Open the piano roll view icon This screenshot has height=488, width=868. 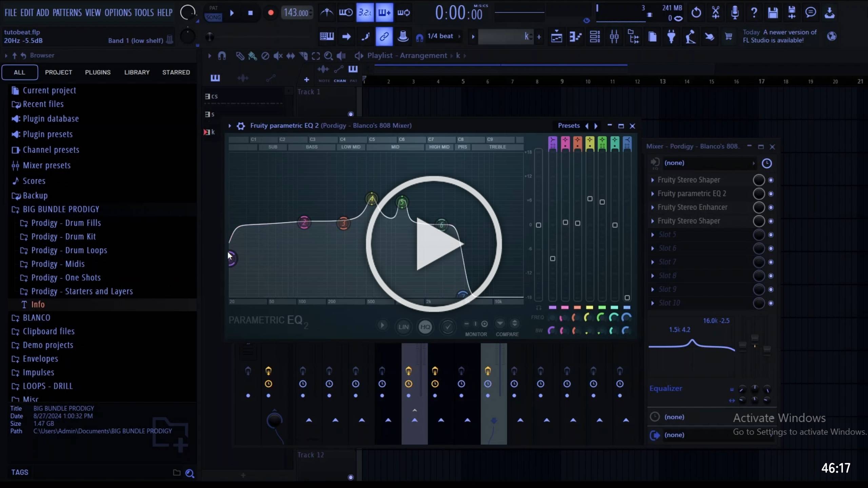tap(575, 37)
